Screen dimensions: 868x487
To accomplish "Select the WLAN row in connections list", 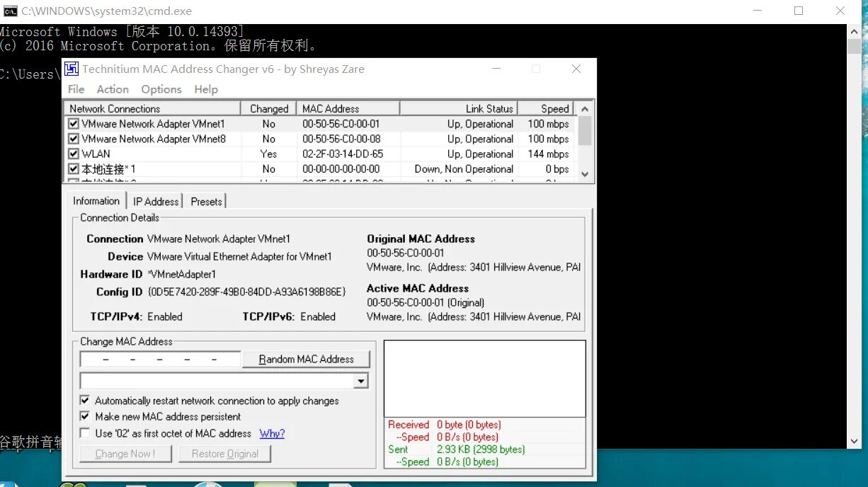I will (x=320, y=154).
